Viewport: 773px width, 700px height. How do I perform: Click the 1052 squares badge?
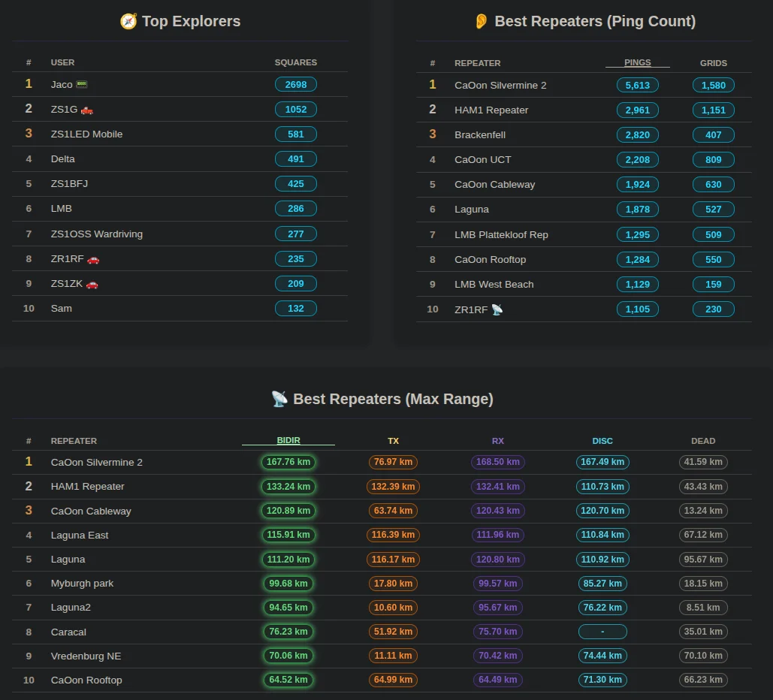click(x=296, y=110)
